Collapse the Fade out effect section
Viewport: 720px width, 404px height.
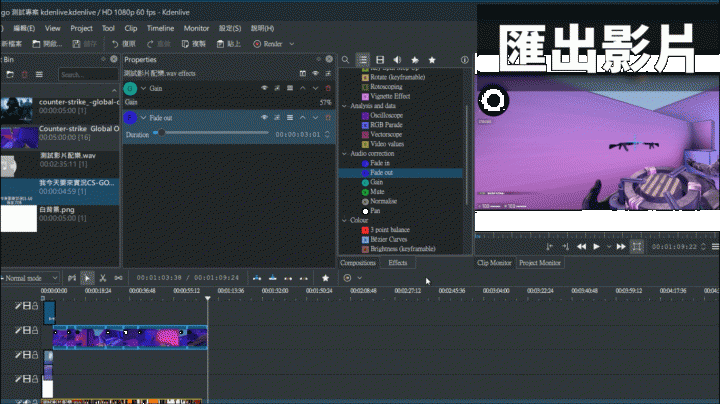click(143, 118)
